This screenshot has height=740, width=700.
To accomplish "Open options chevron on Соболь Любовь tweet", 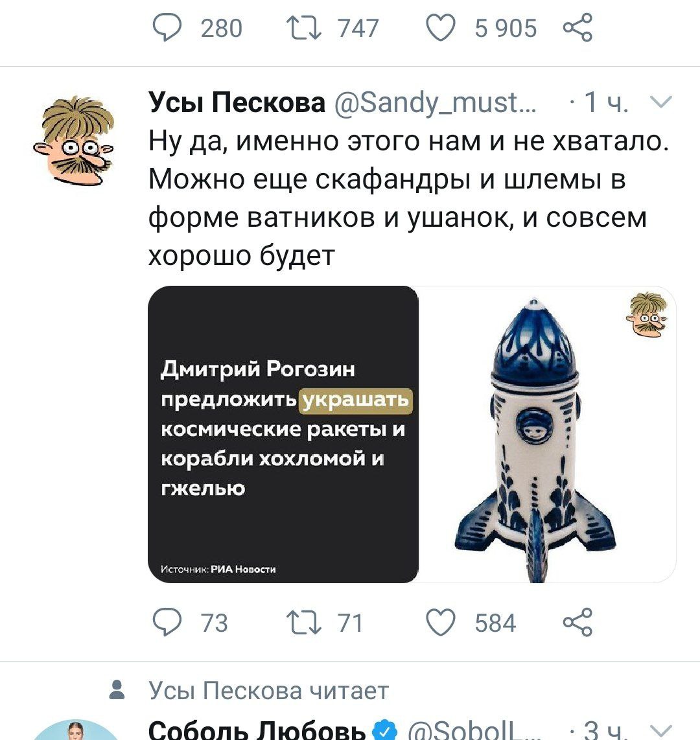I will [661, 730].
